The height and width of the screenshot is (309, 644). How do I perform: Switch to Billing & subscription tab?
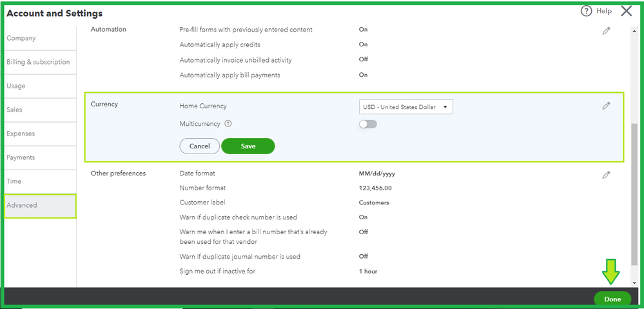(x=38, y=62)
